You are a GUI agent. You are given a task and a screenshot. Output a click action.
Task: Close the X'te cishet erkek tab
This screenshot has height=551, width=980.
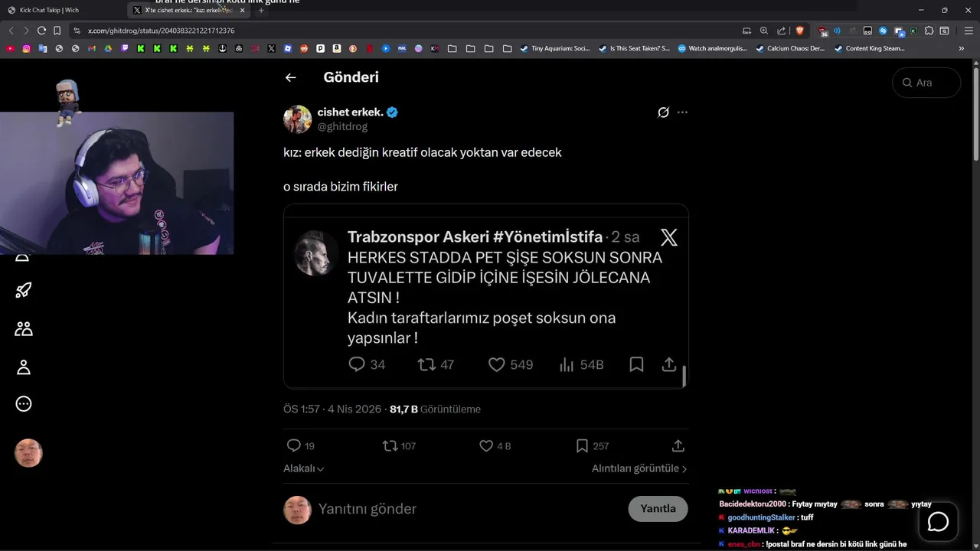point(242,10)
